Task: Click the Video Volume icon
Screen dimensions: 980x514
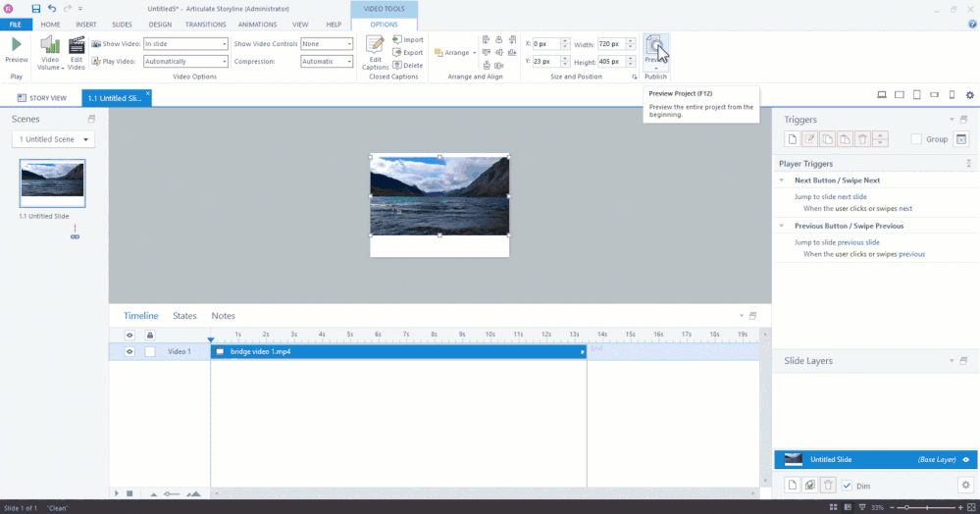Action: click(x=49, y=50)
